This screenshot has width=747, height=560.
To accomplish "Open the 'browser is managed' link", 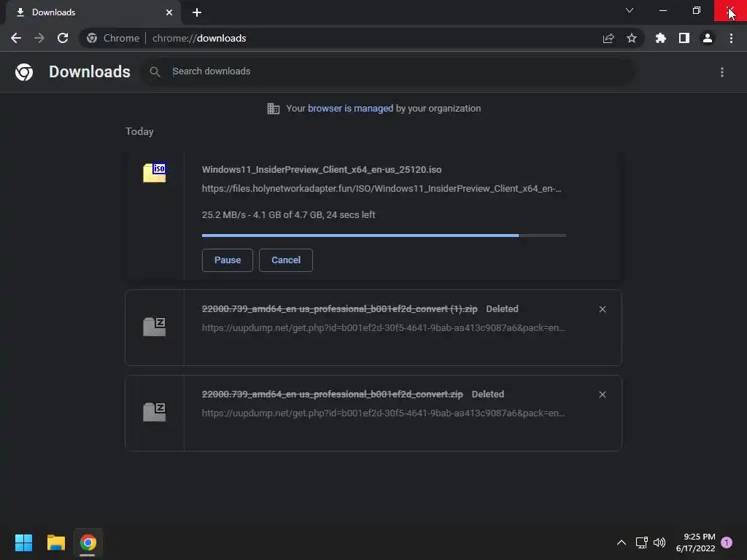I will pyautogui.click(x=351, y=109).
